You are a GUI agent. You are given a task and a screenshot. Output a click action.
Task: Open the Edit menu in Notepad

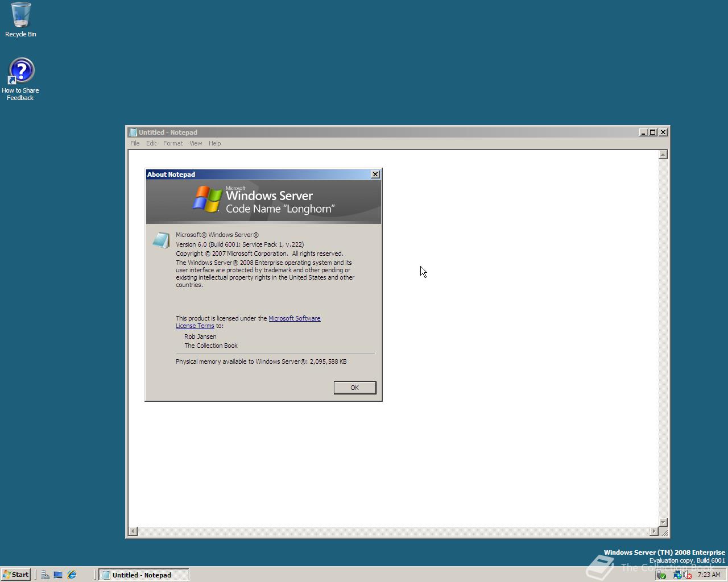pyautogui.click(x=151, y=143)
